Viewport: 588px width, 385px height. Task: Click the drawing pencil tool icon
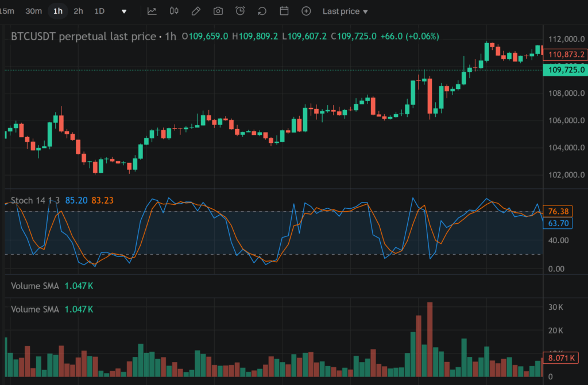196,11
